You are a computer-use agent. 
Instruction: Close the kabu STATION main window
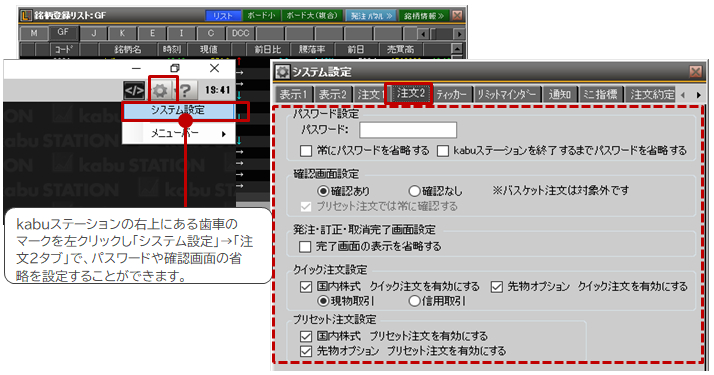click(x=214, y=68)
